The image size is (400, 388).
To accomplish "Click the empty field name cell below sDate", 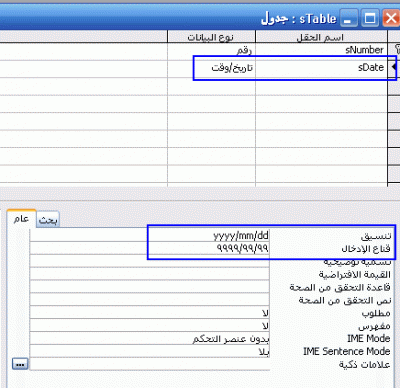I will [321, 86].
